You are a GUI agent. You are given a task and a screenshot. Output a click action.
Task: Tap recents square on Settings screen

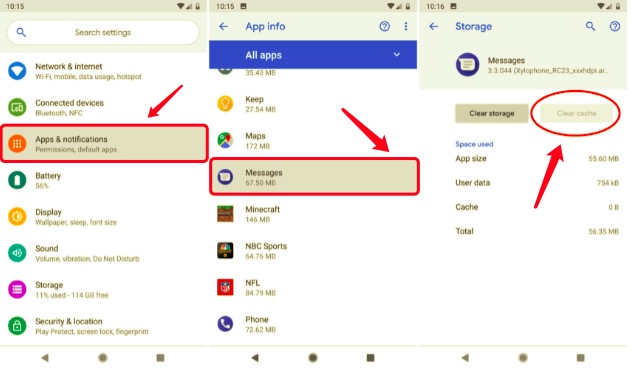click(x=160, y=357)
